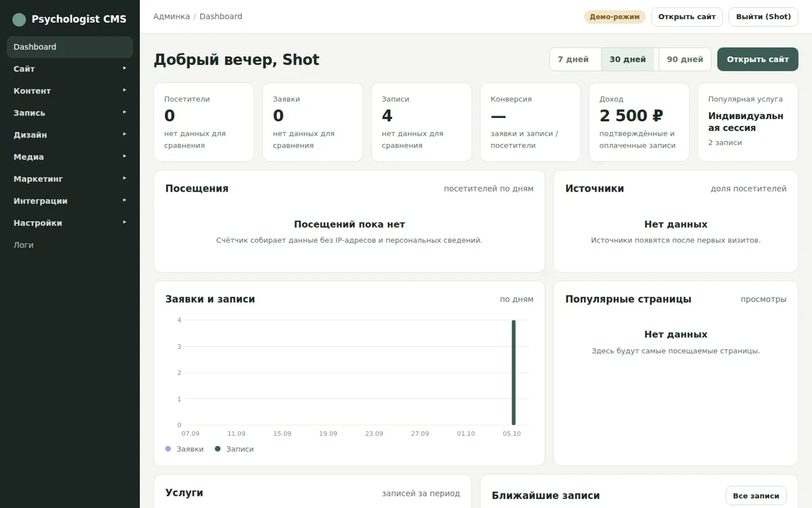This screenshot has height=508, width=812.
Task: Log out with Выйти (Shot)
Action: coord(763,17)
